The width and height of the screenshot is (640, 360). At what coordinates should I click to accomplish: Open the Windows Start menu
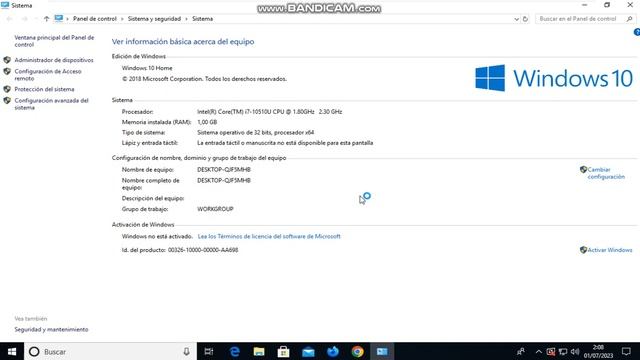coord(12,351)
